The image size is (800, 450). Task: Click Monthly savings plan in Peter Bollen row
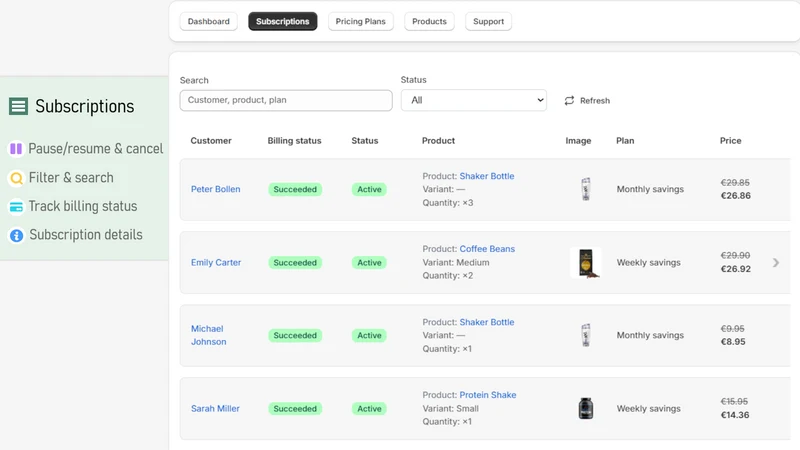click(x=650, y=189)
